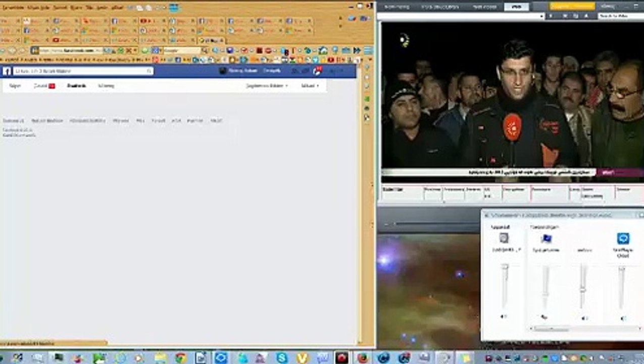
Task: Click the Facebook search magnifier icon
Action: [x=150, y=71]
